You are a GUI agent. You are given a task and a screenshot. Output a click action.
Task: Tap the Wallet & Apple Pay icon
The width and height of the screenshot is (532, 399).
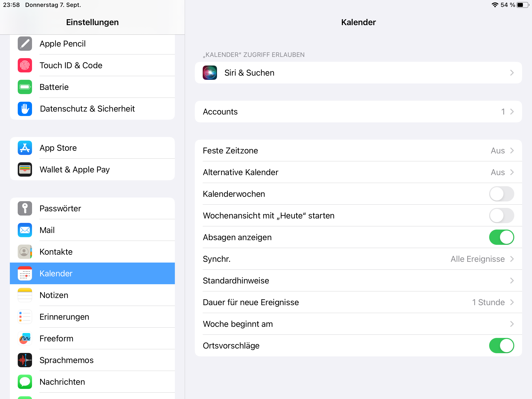25,169
